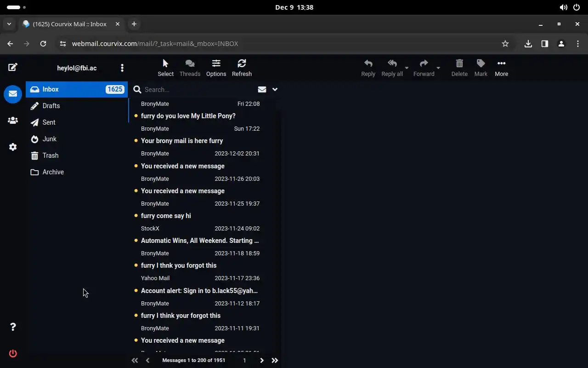Activate the Select tool in toolbar
This screenshot has height=368, width=588.
click(165, 68)
